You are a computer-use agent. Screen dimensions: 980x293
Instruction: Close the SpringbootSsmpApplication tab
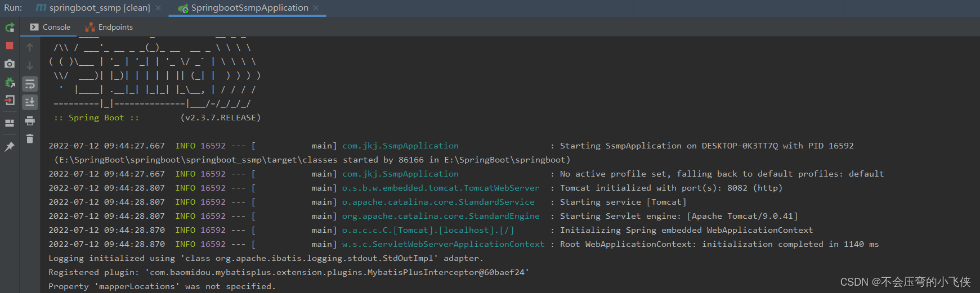316,8
